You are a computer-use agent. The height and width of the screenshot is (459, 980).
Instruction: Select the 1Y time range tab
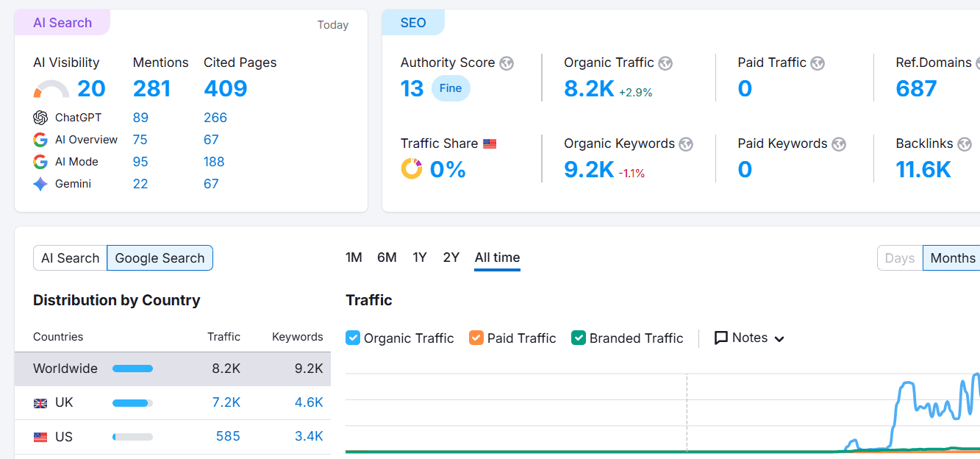[x=419, y=257]
